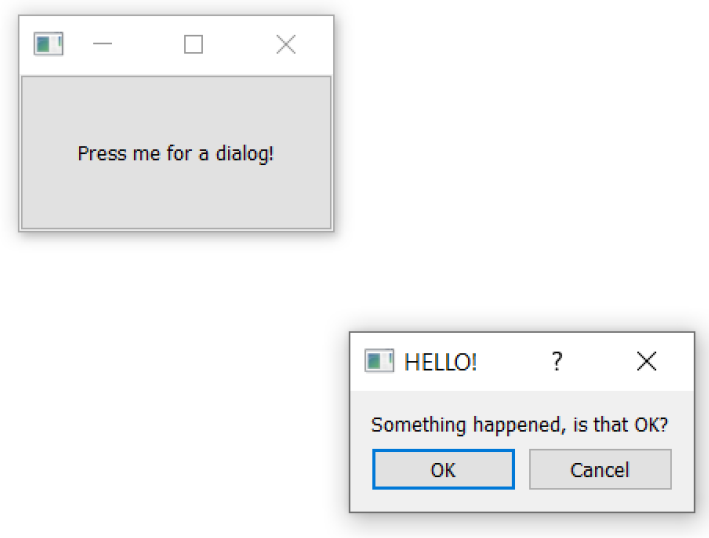Viewport: 709px width, 538px height.
Task: Select the blue-outlined default OK button
Action: click(x=444, y=470)
